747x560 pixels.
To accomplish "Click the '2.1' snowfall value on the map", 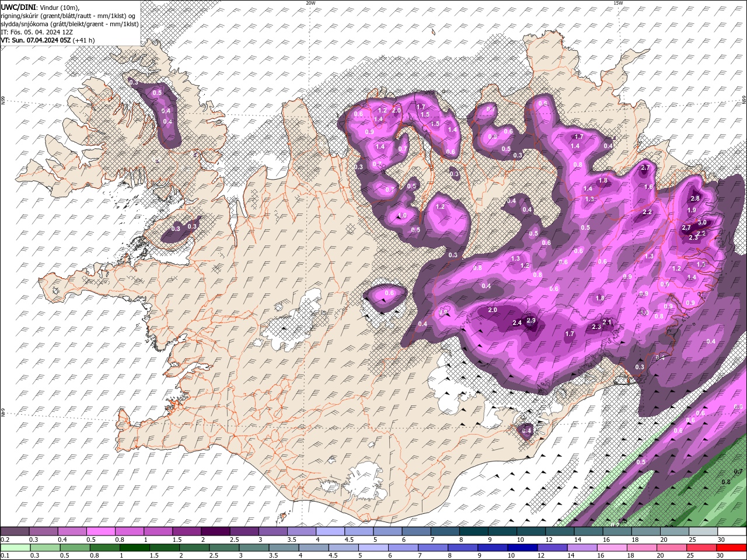I will point(606,322).
